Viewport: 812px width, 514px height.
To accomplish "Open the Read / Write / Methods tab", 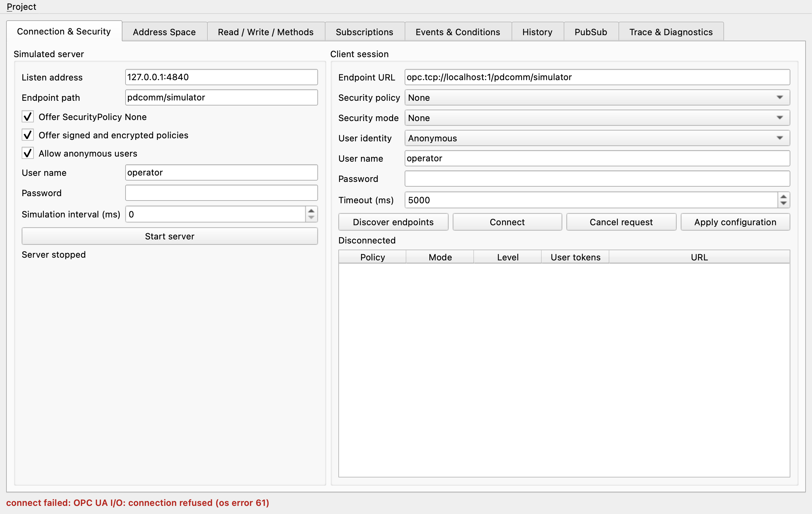I will 266,32.
